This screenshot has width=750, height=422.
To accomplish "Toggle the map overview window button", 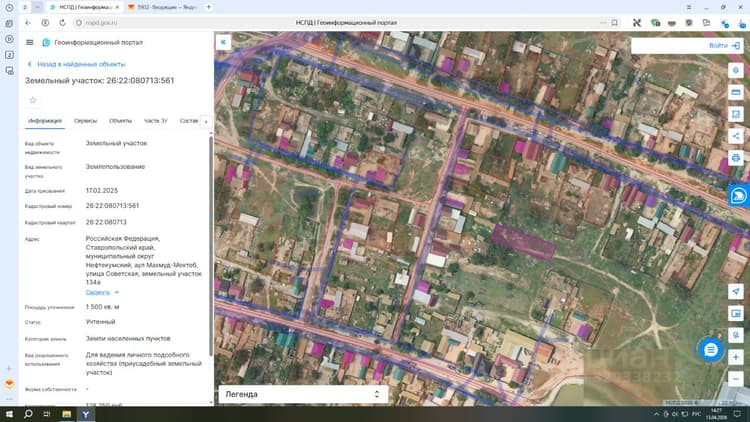I will tap(736, 313).
